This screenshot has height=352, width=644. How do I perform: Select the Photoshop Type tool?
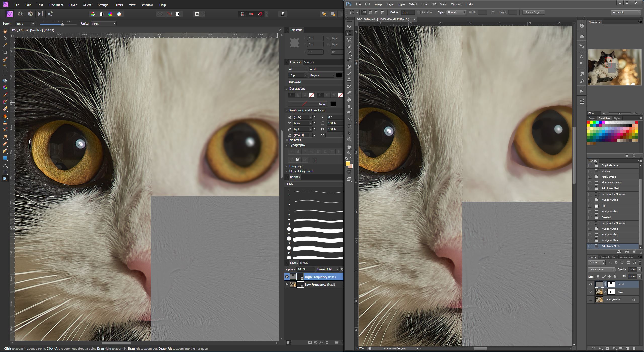(x=349, y=126)
